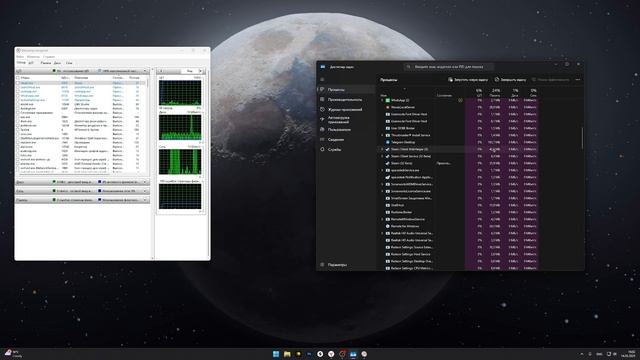The height and width of the screenshot is (360, 640).
Task: Switch to Обзор tab in Resource Monitor
Action: coord(21,63)
